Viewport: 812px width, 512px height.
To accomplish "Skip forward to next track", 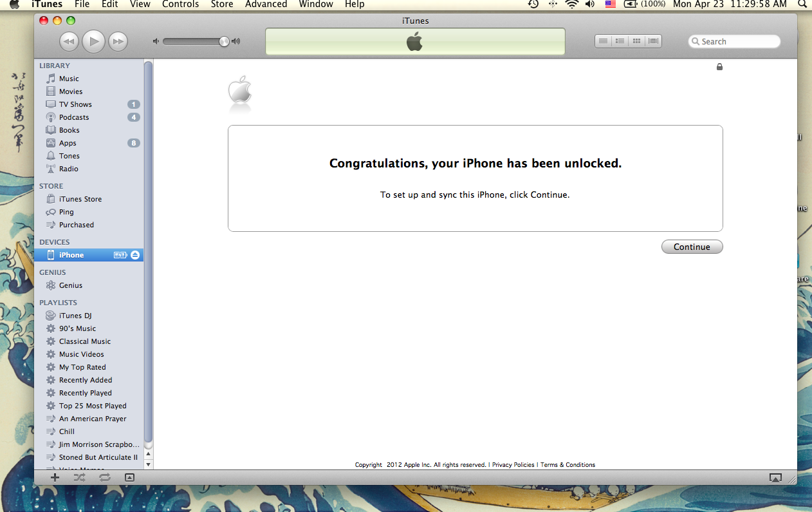I will pyautogui.click(x=118, y=42).
